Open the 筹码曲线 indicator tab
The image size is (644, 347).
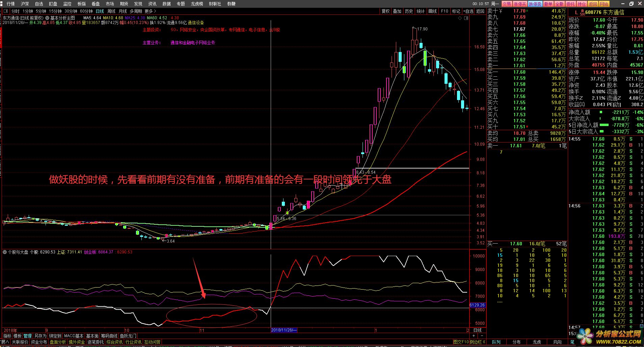coord(109,336)
